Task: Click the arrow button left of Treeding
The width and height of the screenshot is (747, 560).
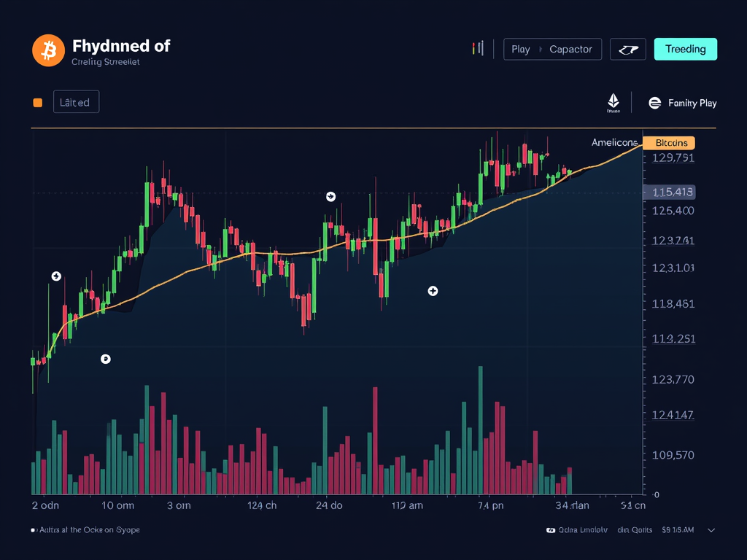Action: pos(628,49)
